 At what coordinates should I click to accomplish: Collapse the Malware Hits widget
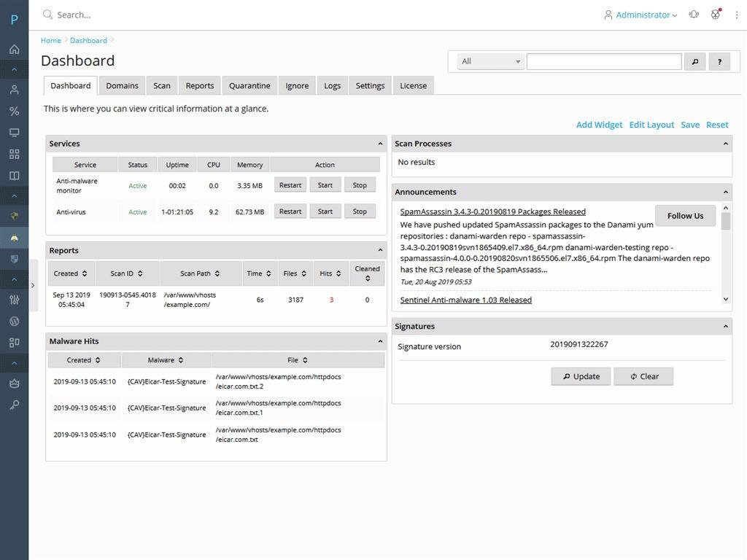380,341
